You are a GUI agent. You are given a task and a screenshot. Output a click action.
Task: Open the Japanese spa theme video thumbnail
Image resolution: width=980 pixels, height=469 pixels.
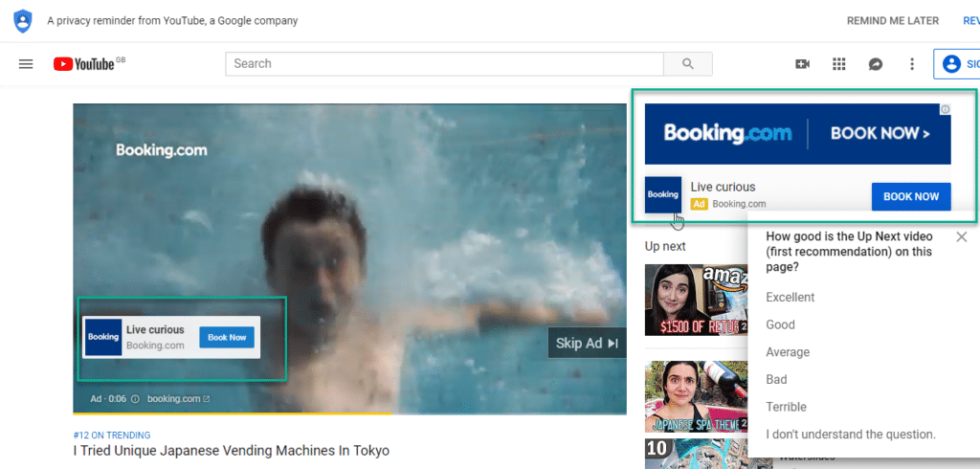697,396
